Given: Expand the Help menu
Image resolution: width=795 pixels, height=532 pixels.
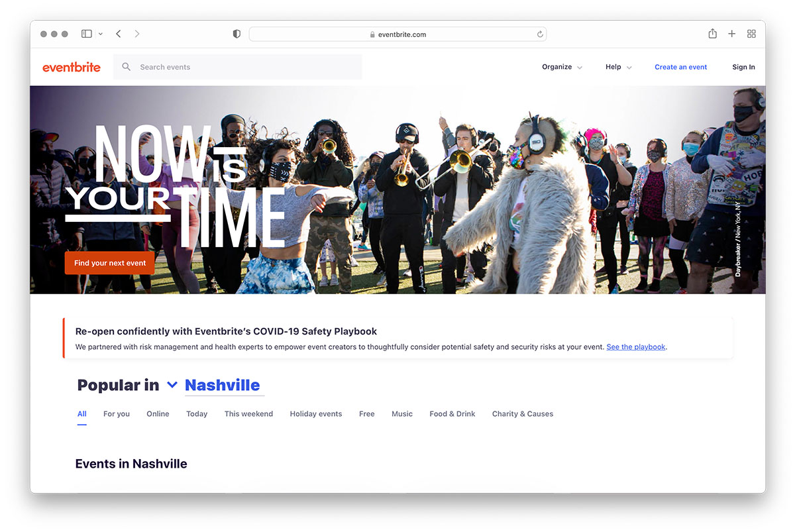Looking at the screenshot, I should coord(618,67).
